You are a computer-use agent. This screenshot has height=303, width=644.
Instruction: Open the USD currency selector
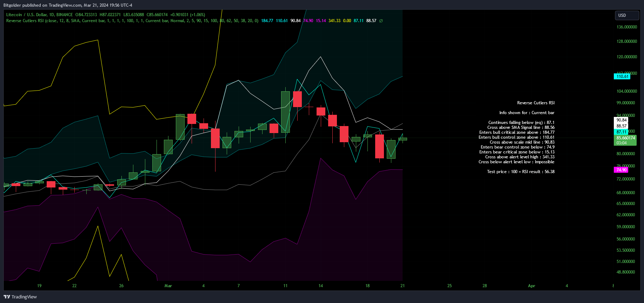627,15
